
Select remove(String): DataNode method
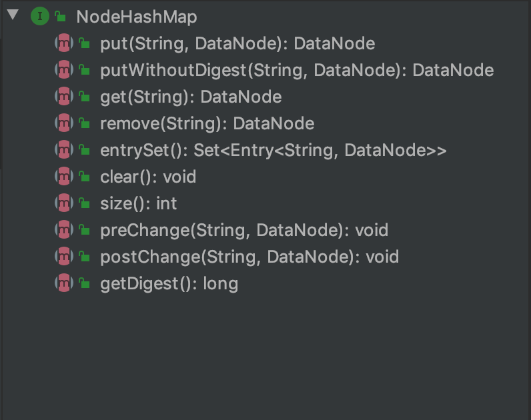point(207,123)
